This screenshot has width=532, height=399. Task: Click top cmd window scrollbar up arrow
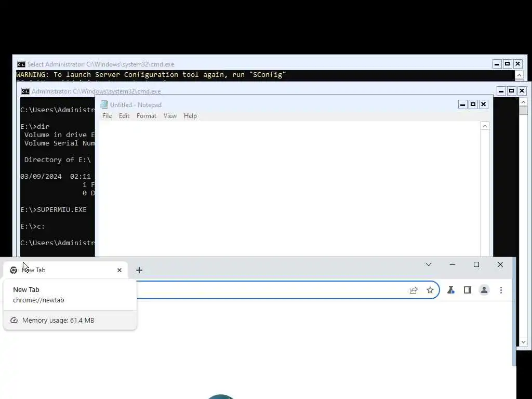click(x=519, y=75)
